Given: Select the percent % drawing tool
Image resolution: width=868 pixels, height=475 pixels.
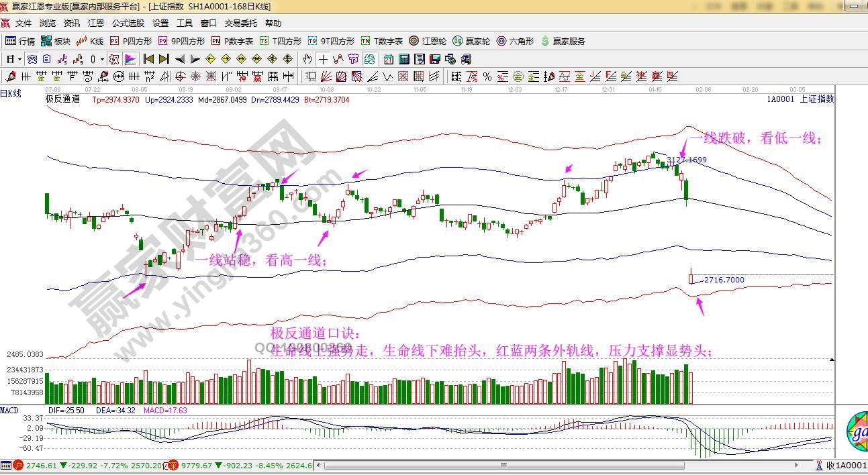Looking at the screenshot, I should [x=487, y=76].
